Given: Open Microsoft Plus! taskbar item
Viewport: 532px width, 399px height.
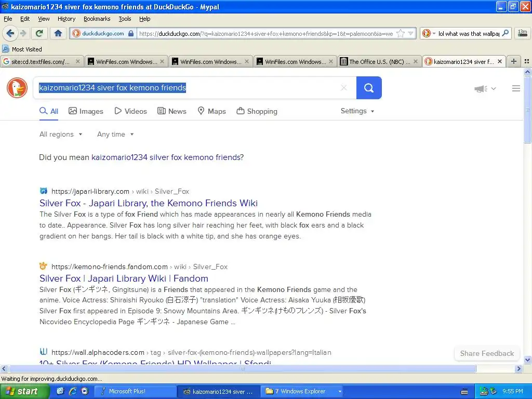Looking at the screenshot, I should click(x=135, y=391).
